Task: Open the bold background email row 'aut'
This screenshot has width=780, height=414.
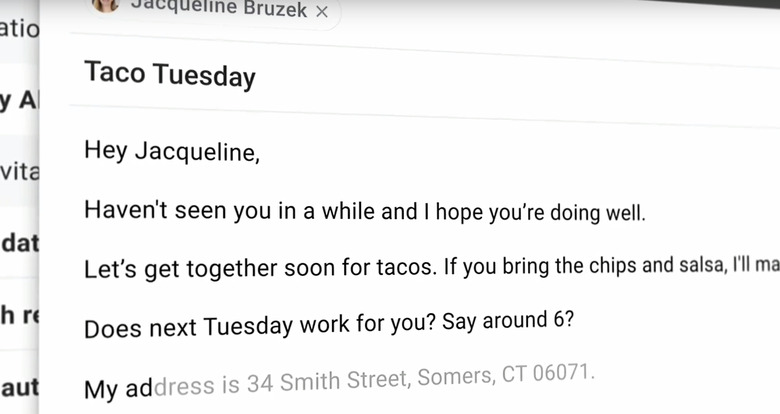Action: coord(19,386)
